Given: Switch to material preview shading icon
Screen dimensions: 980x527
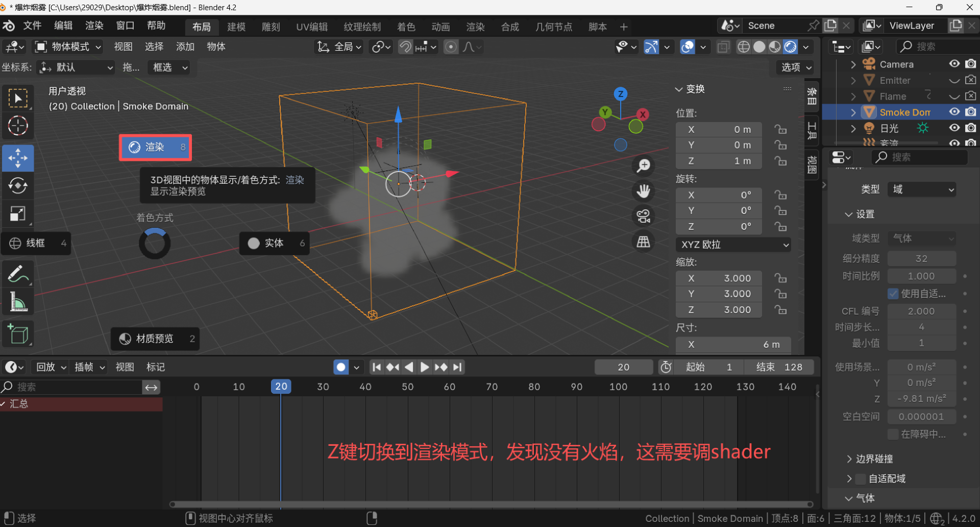Looking at the screenshot, I should [775, 47].
